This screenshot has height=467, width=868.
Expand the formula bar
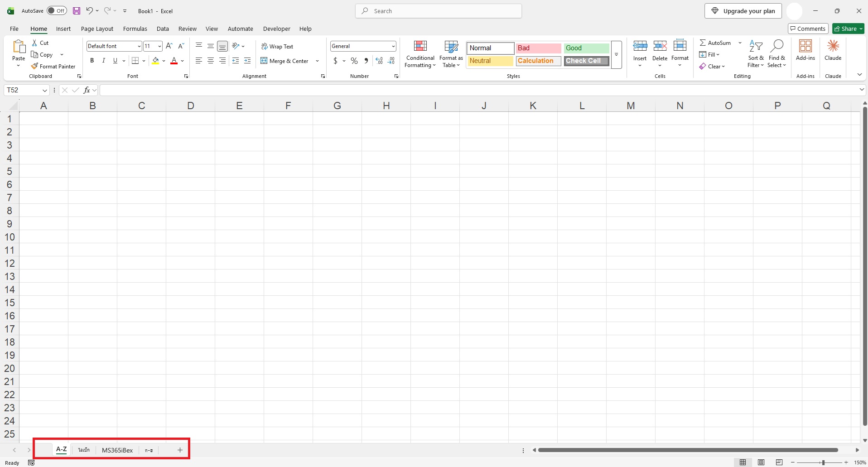coord(862,90)
